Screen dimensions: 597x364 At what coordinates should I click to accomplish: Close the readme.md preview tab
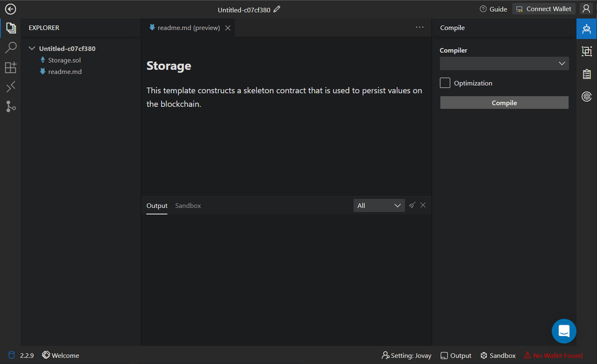[228, 28]
